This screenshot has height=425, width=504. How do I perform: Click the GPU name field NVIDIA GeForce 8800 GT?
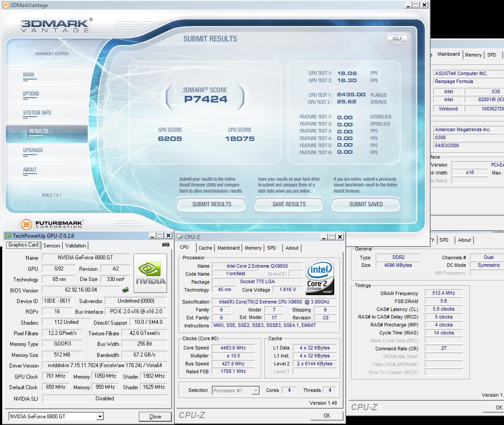pyautogui.click(x=85, y=258)
